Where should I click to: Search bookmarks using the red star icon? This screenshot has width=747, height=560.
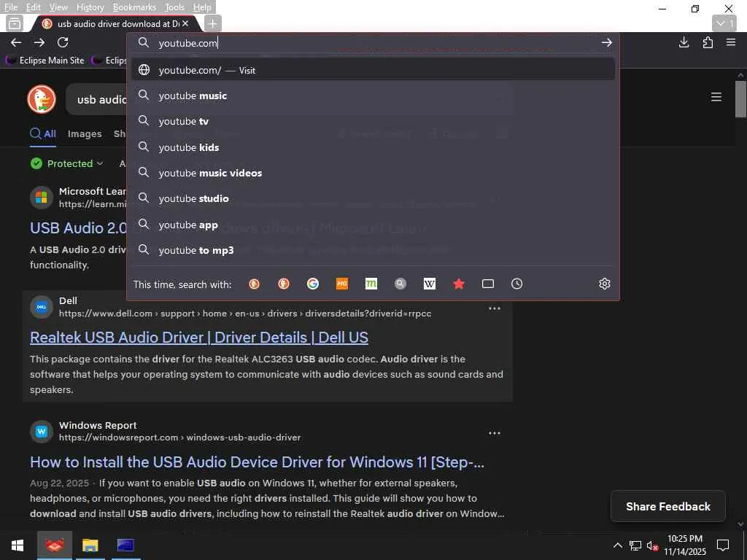point(458,284)
